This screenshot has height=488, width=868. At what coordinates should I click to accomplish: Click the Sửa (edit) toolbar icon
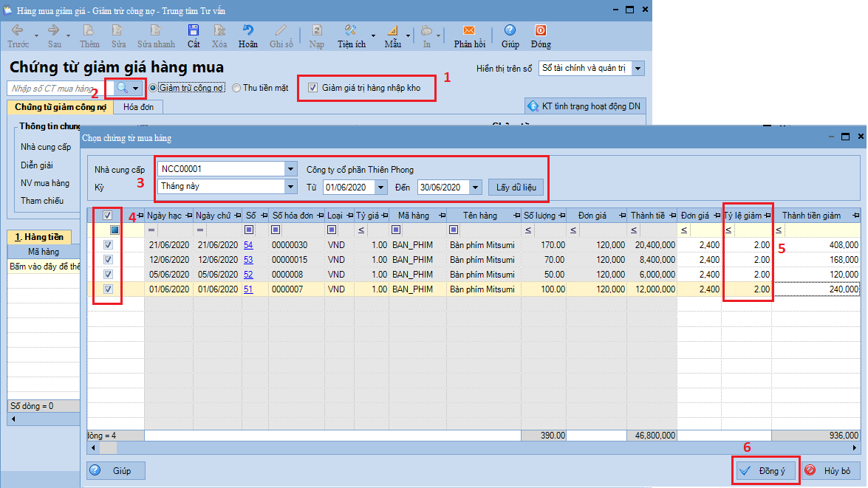pos(118,30)
